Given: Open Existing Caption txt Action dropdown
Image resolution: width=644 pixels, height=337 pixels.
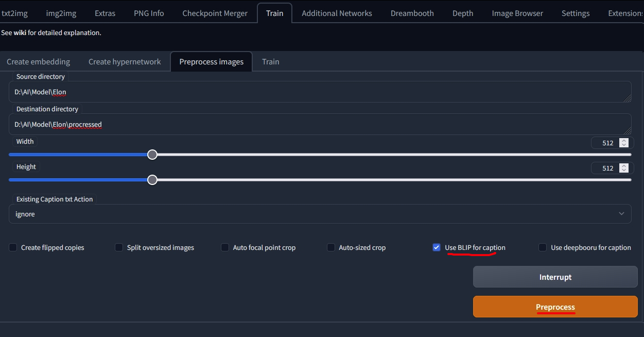Looking at the screenshot, I should 320,214.
